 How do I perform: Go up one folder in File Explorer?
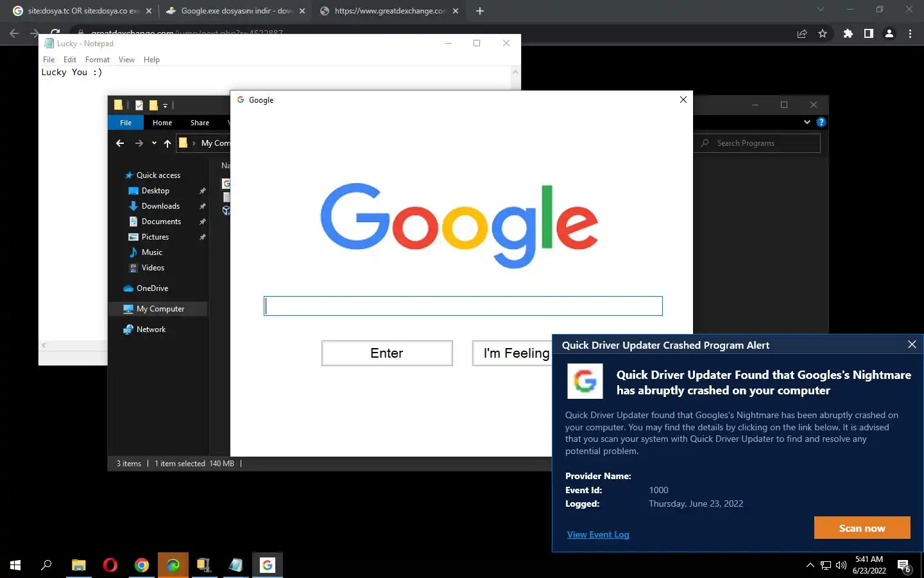(x=167, y=143)
